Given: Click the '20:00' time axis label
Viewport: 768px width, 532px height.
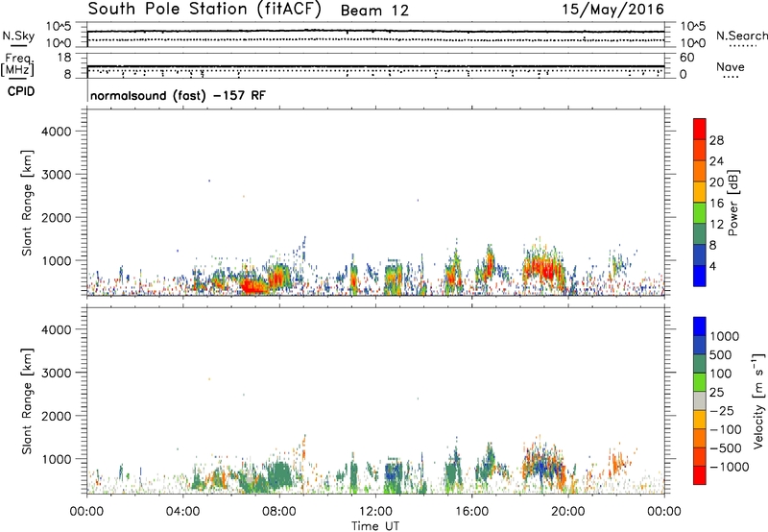Looking at the screenshot, I should click(568, 512).
